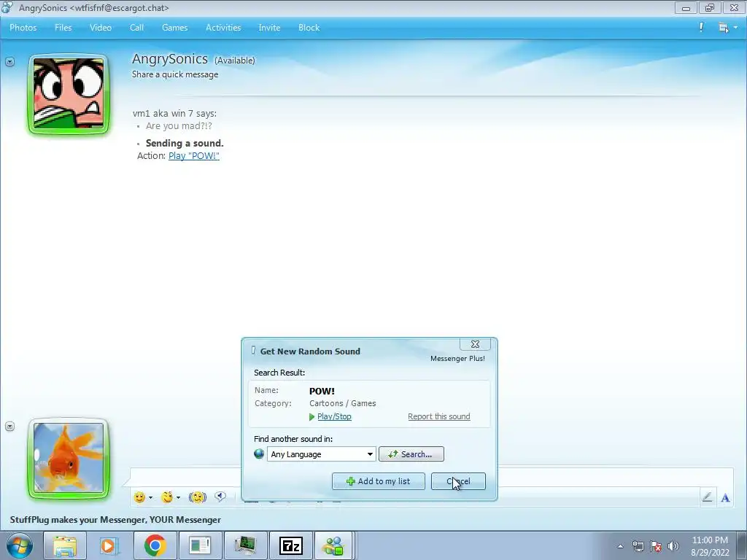Close the Get New Random Sound dialog
747x560 pixels.
coord(475,344)
